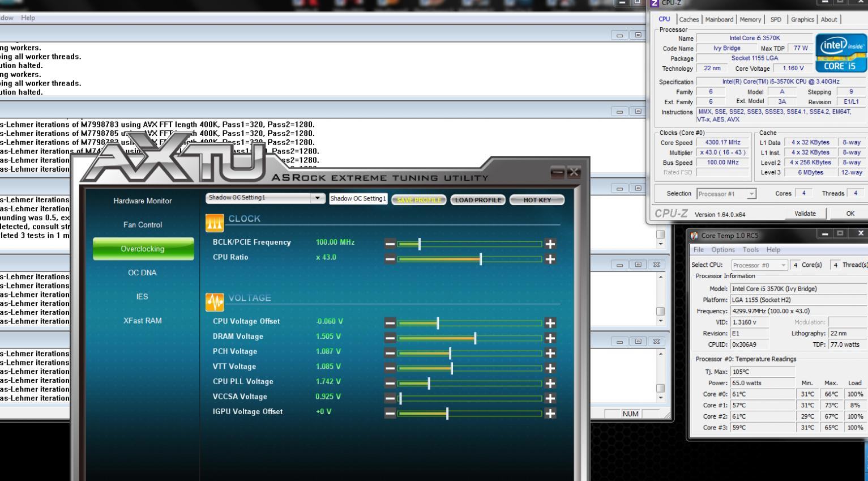Raise IGPU Voltage Offset using plus button
This screenshot has width=868, height=481.
pyautogui.click(x=550, y=414)
